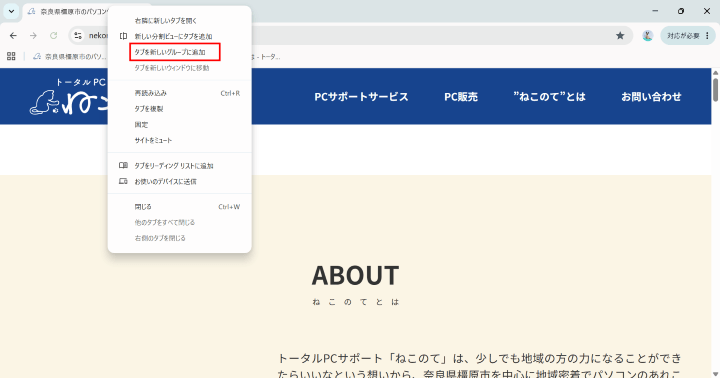Choose 再読み込み in context menu
Screen dimensions: 720x378
pyautogui.click(x=179, y=93)
